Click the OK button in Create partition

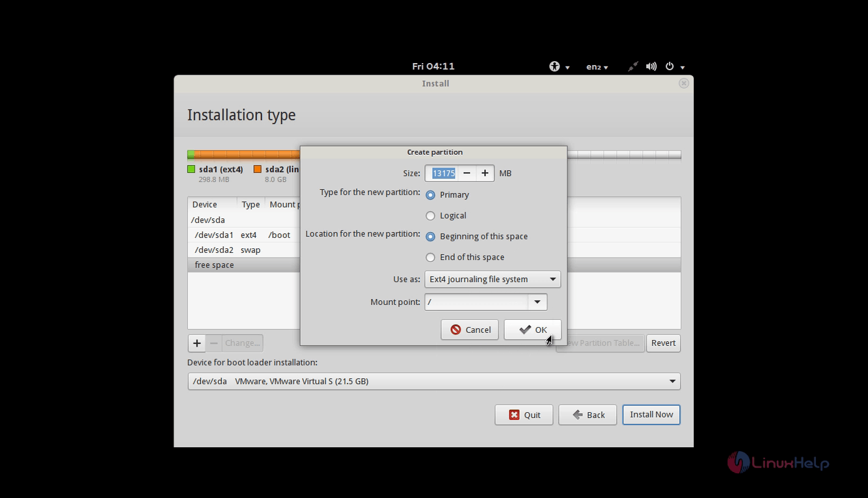[532, 330]
